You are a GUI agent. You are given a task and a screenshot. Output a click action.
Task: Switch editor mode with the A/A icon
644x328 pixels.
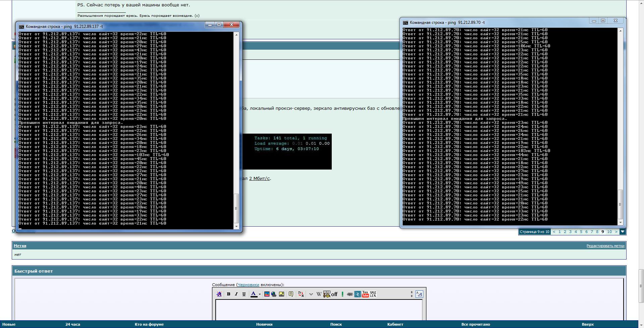419,294
